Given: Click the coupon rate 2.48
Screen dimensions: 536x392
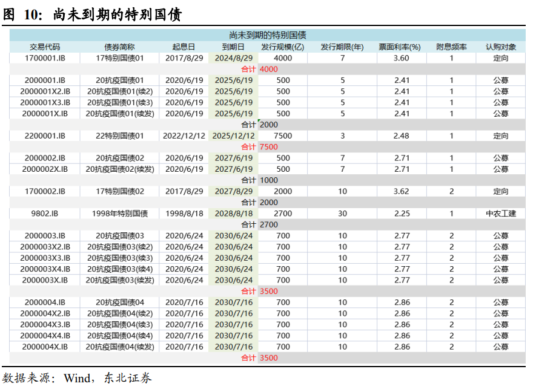Looking at the screenshot, I should pyautogui.click(x=402, y=136).
